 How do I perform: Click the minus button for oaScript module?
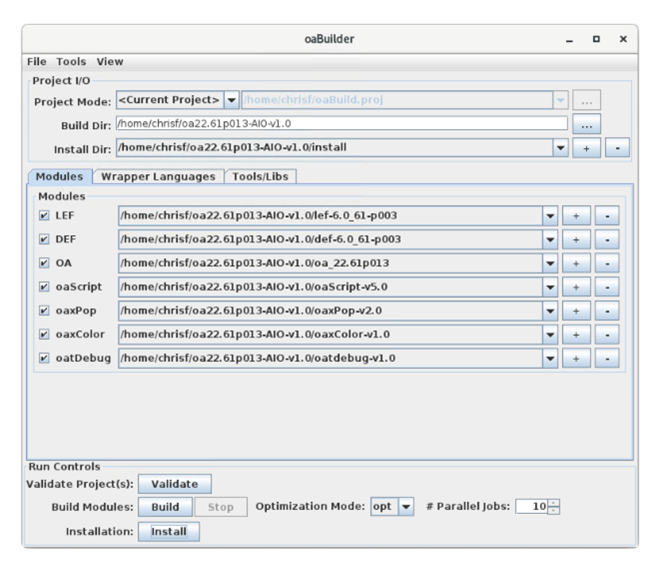[607, 287]
